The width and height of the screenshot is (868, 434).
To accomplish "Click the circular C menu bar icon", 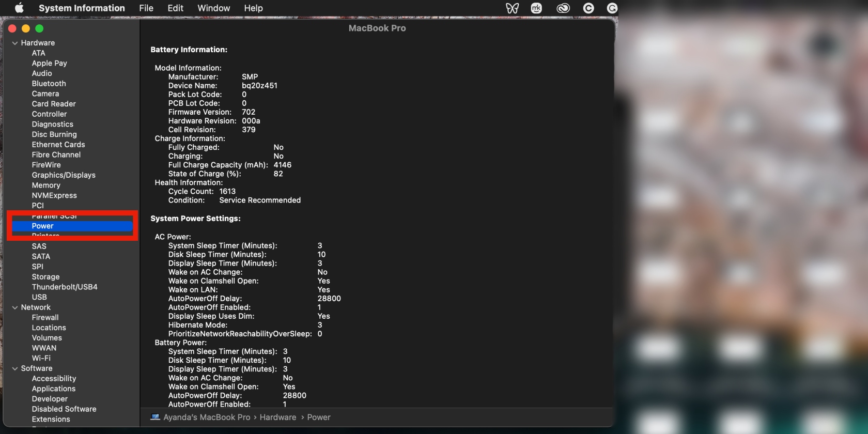I will (588, 8).
